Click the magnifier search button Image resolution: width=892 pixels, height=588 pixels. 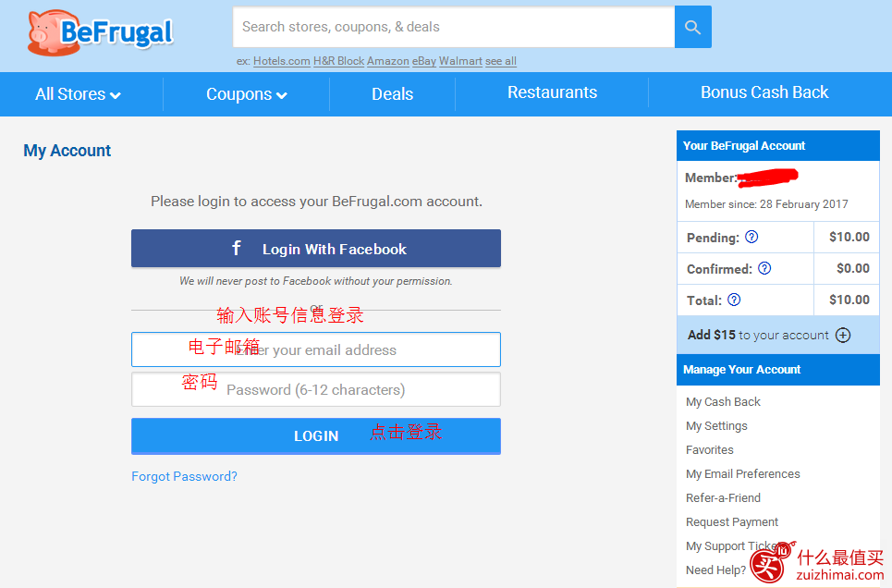[x=693, y=27]
